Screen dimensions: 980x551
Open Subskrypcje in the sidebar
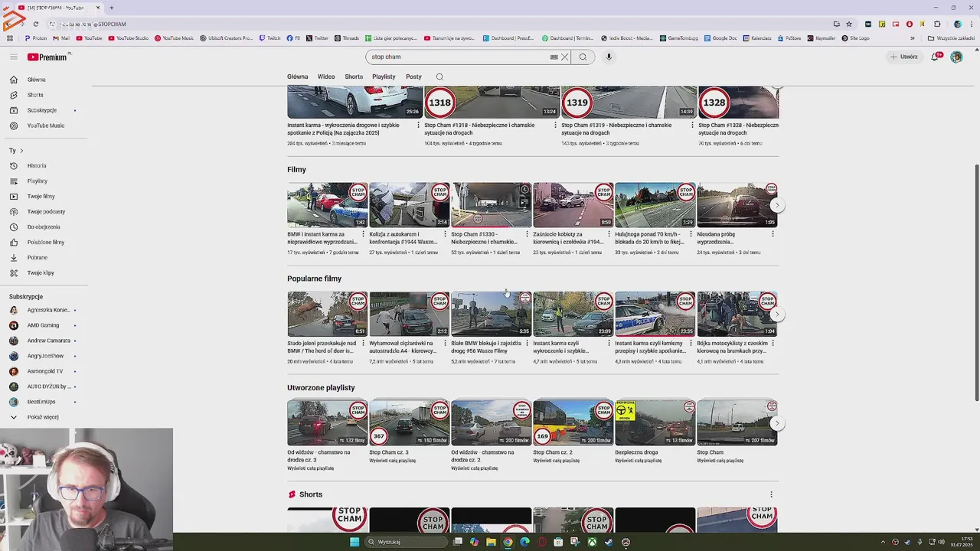point(44,110)
